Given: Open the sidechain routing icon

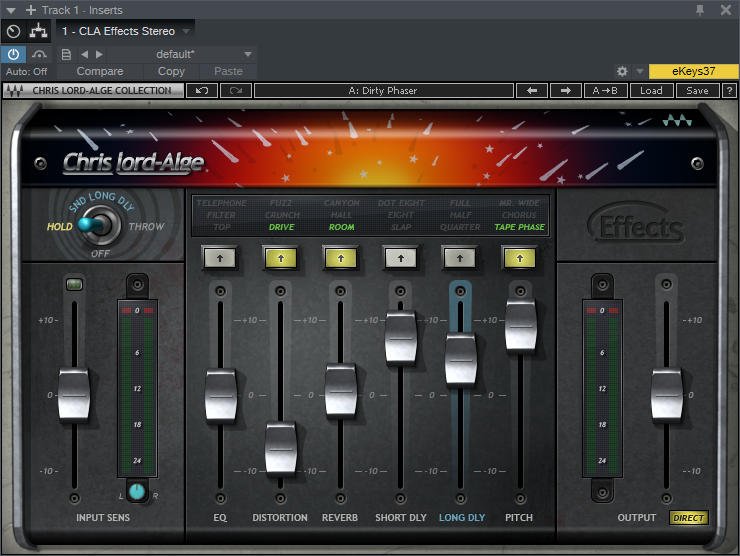Looking at the screenshot, I should pos(38,32).
